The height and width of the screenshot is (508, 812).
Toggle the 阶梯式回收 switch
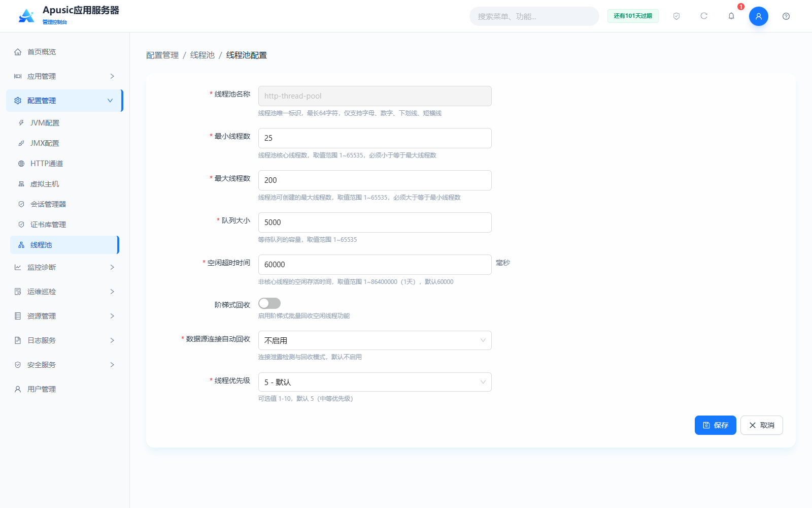pyautogui.click(x=269, y=303)
